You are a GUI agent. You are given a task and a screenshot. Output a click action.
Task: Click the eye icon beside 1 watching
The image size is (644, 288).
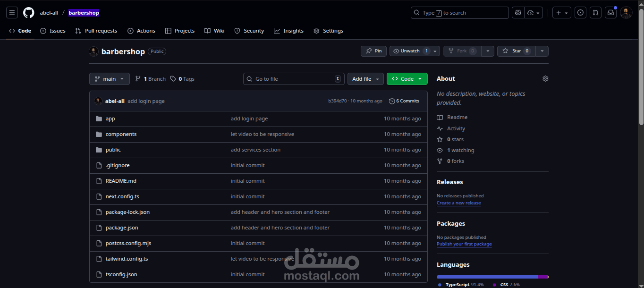coord(440,151)
